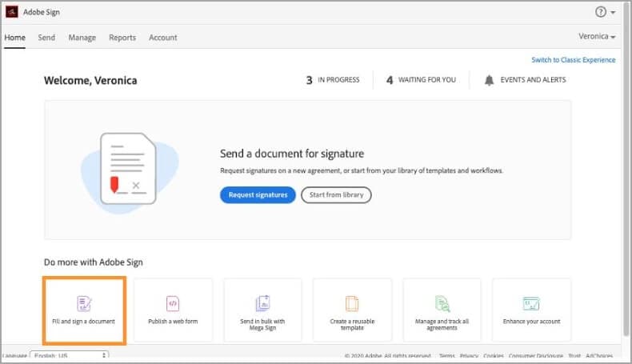Switch to the Manage tab
This screenshot has height=364, width=632.
coord(82,38)
